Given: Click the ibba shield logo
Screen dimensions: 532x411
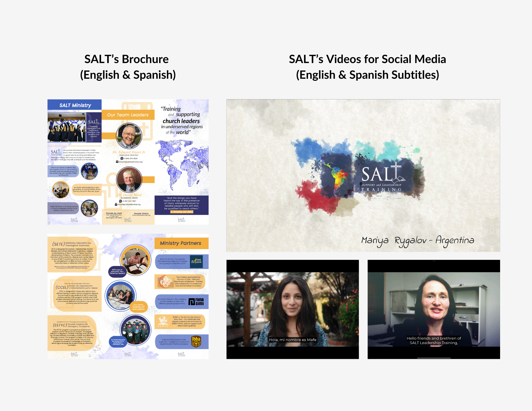Looking at the screenshot, I should pyautogui.click(x=196, y=342).
